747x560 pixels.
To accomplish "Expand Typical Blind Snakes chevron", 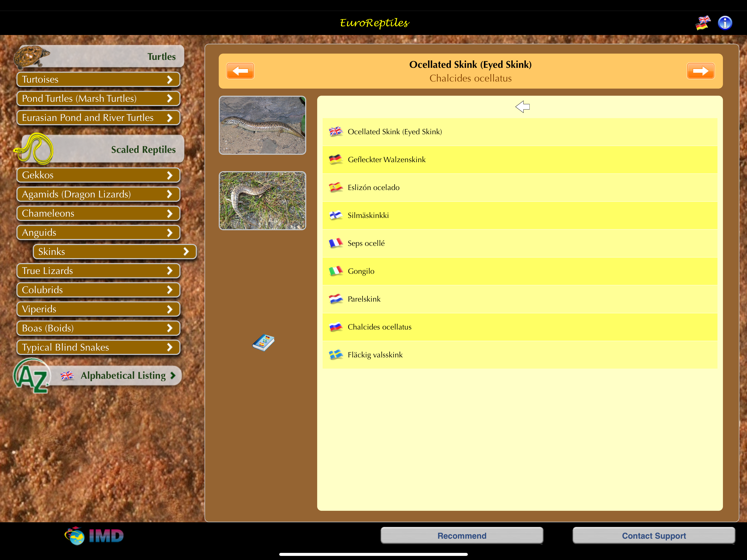I will tap(170, 347).
